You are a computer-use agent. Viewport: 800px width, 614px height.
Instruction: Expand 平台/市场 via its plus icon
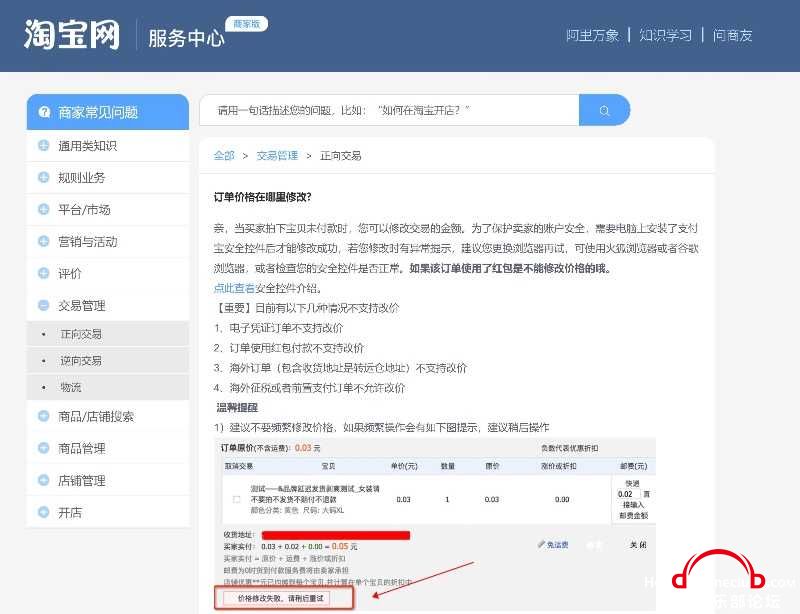pyautogui.click(x=43, y=209)
